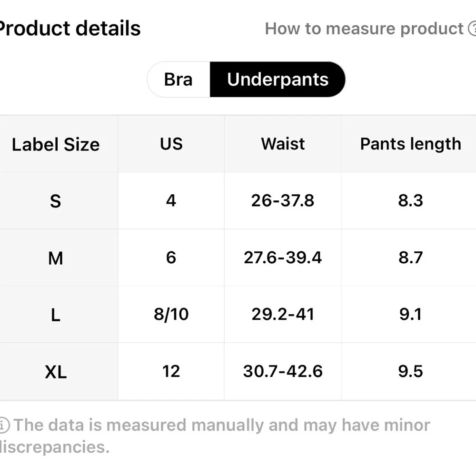
Task: Select the XL label size cell
Action: tap(56, 372)
